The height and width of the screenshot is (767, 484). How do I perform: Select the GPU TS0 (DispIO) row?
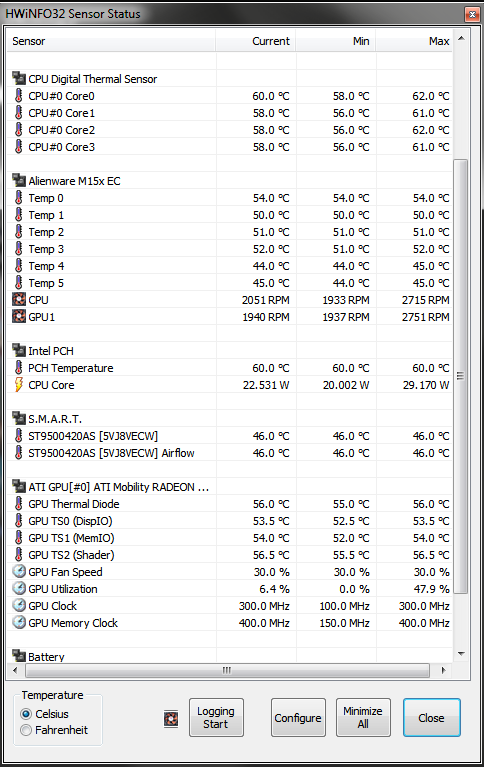(230, 520)
